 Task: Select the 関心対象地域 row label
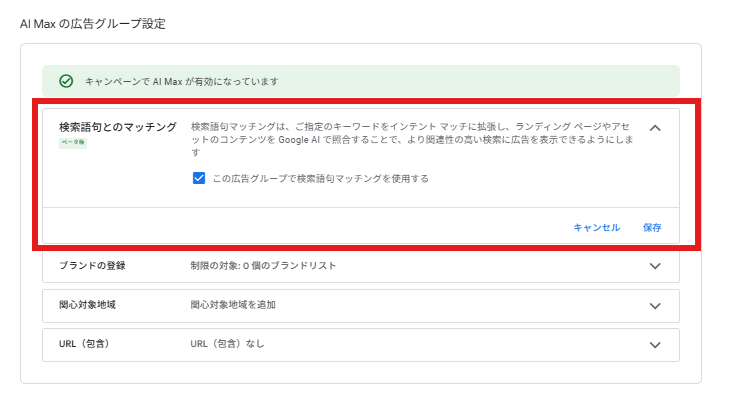[87, 305]
